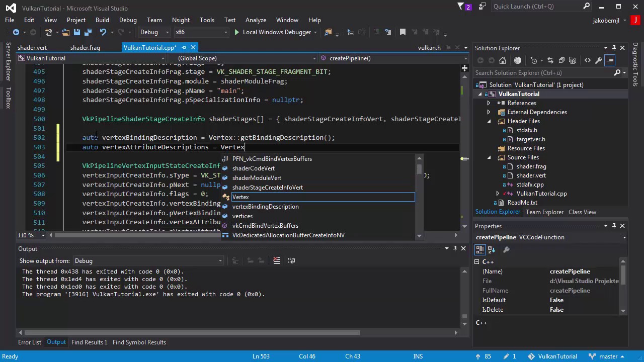Click Clear All in Output toolbar
This screenshot has width=644, height=362.
coord(276,260)
